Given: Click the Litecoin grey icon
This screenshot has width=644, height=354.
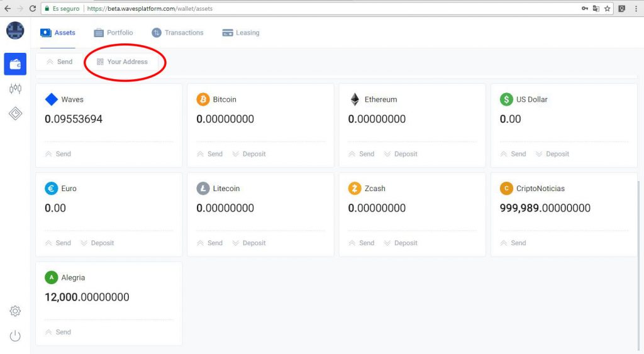Looking at the screenshot, I should coord(203,189).
